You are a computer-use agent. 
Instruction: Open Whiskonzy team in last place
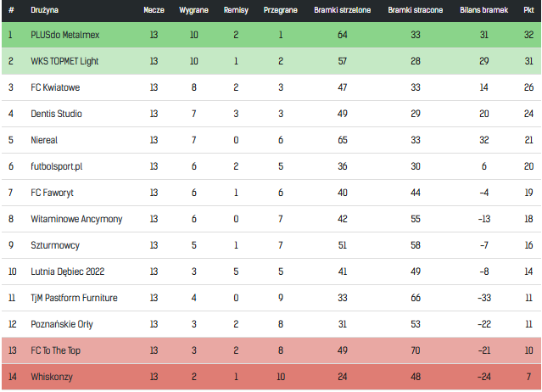52,377
